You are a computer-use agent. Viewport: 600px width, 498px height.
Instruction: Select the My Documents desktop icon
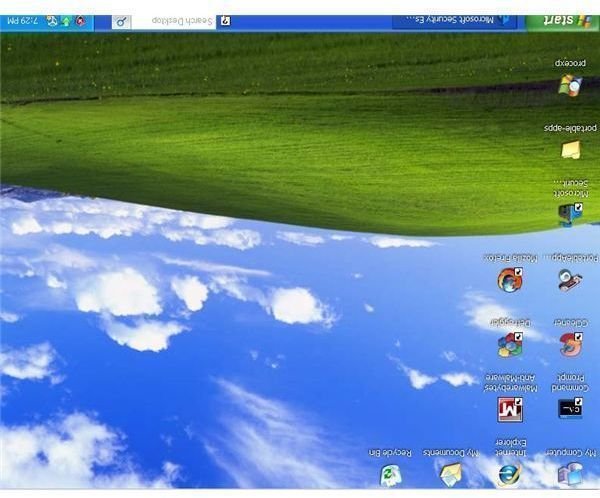pyautogui.click(x=450, y=474)
